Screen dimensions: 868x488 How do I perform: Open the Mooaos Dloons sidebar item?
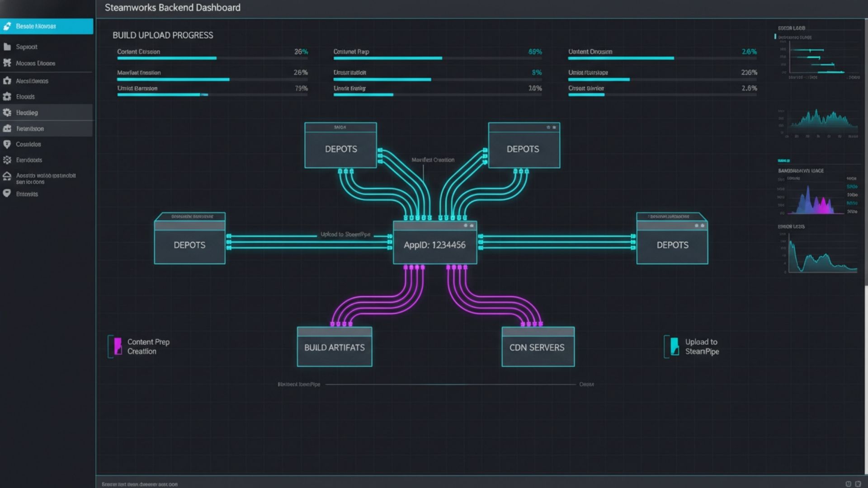click(36, 63)
